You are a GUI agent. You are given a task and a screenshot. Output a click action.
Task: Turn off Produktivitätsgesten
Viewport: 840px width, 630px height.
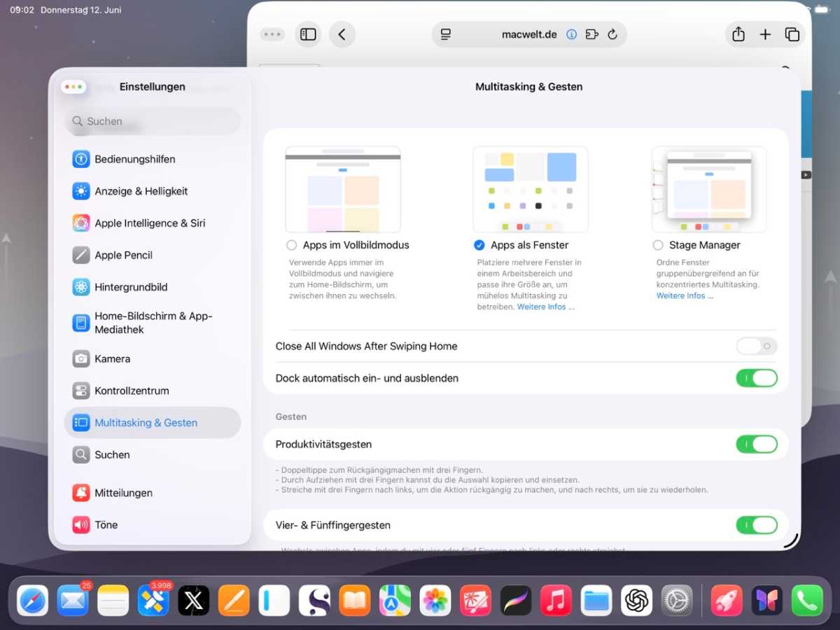click(x=757, y=444)
